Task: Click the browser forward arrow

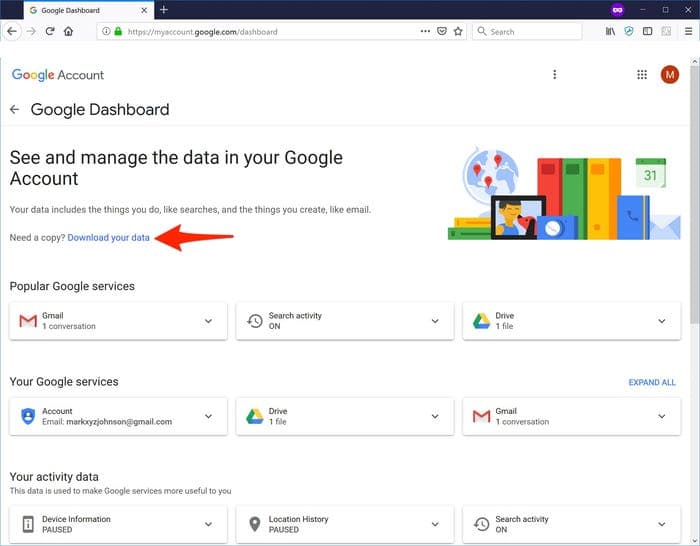Action: click(31, 31)
